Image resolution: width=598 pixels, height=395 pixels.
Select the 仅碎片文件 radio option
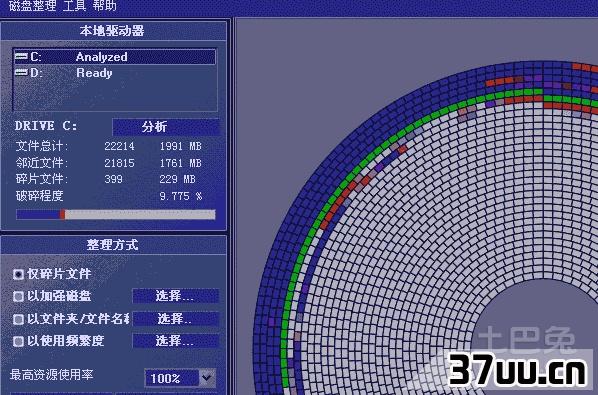point(18,274)
